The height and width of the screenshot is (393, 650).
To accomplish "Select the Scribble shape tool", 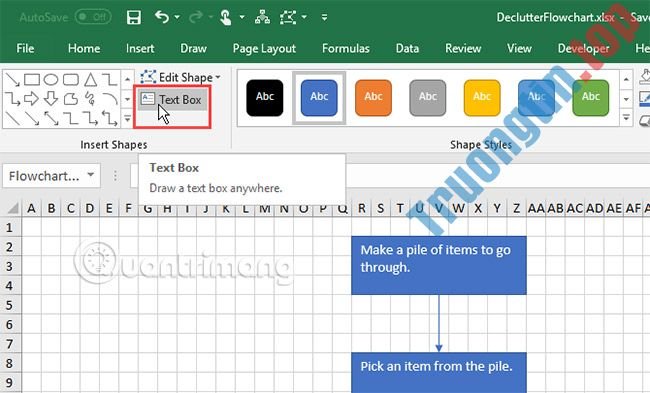I will tap(90, 99).
